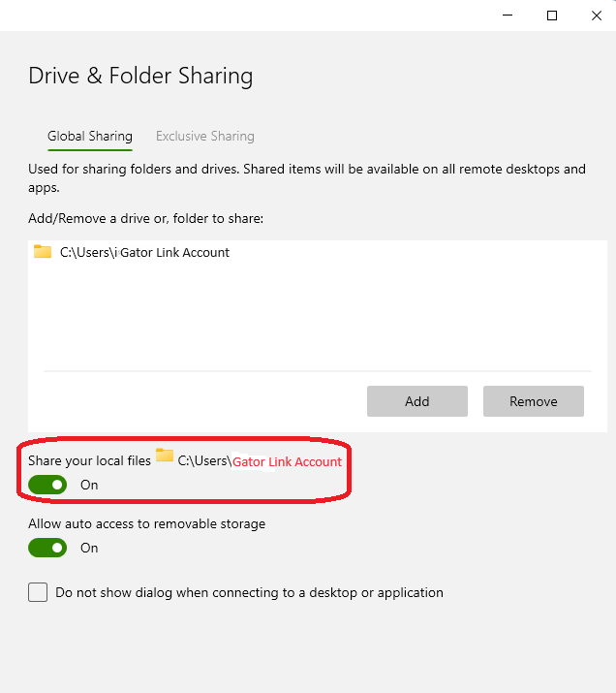Screen dimensions: 616x693
Task: Toggle Share your local files switch
Action: click(47, 485)
